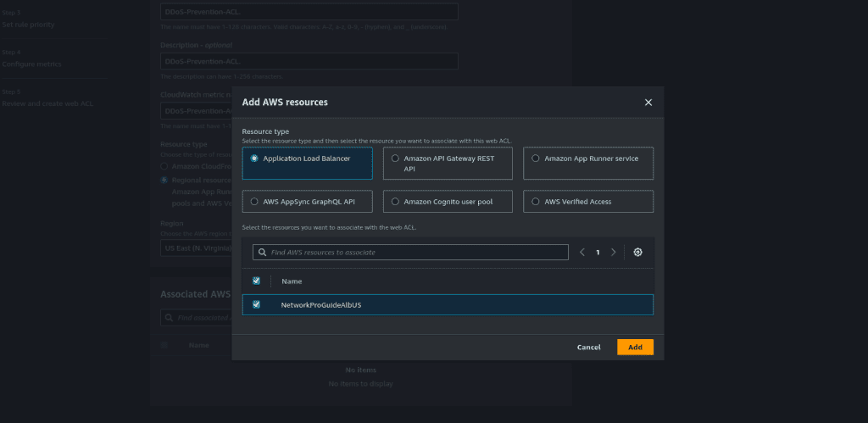Click page number 1 in pagination
Image resolution: width=868 pixels, height=423 pixels.
[x=598, y=253]
